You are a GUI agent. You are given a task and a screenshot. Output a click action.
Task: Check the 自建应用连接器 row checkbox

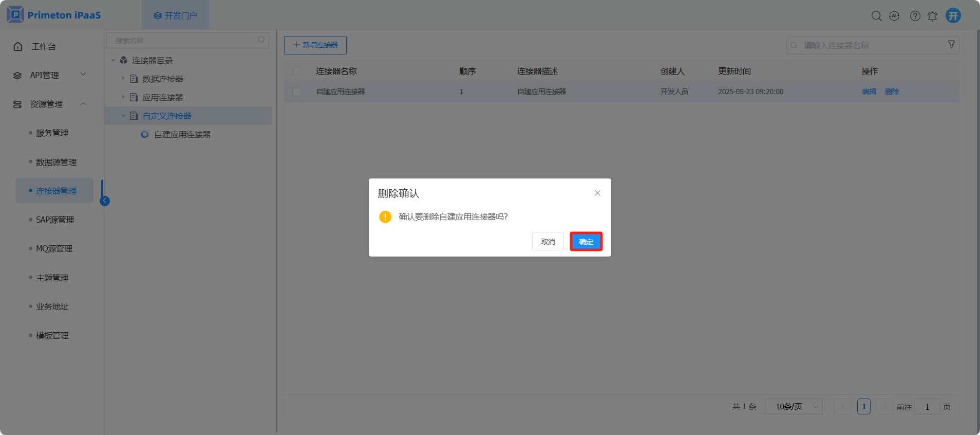[297, 92]
